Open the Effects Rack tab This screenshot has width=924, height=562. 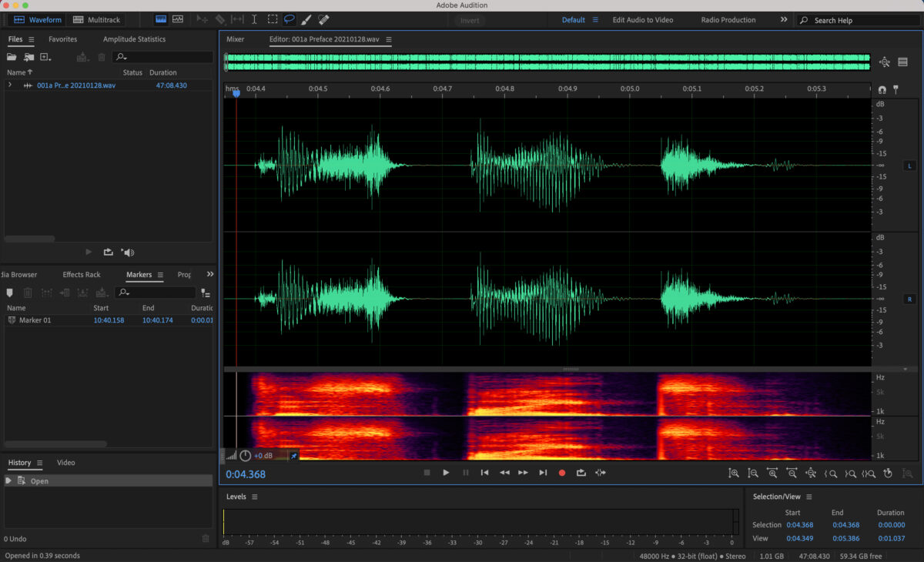click(82, 275)
